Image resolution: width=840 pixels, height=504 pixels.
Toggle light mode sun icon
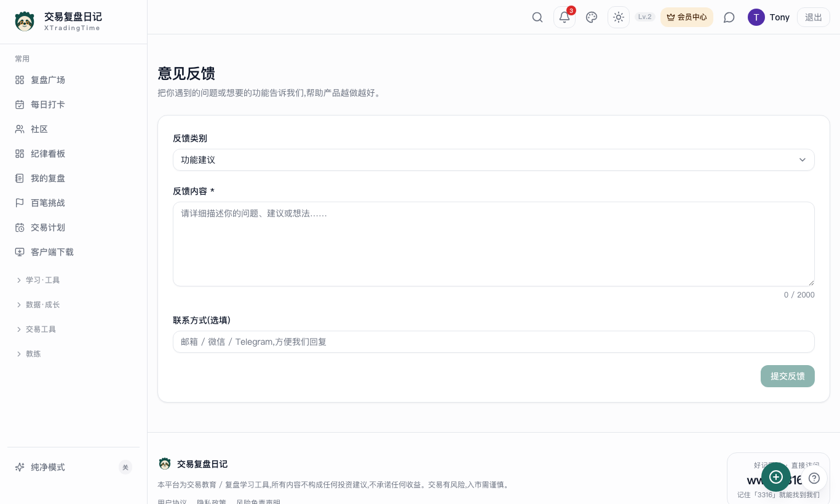[619, 17]
